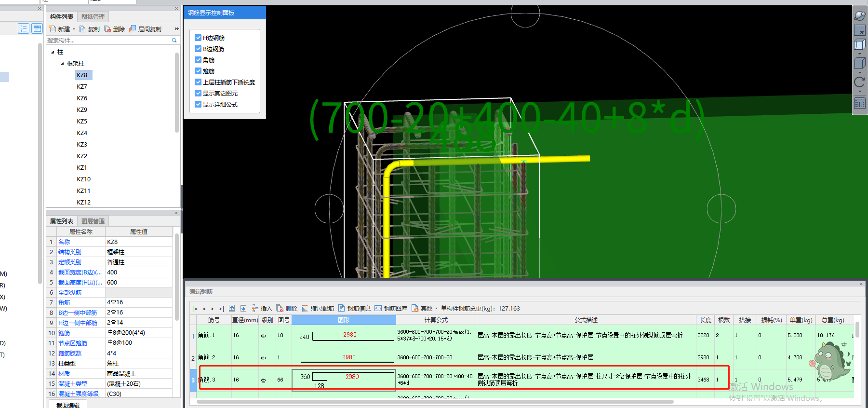Image resolution: width=868 pixels, height=408 pixels.
Task: Move rebar row up icon
Action: point(232,308)
